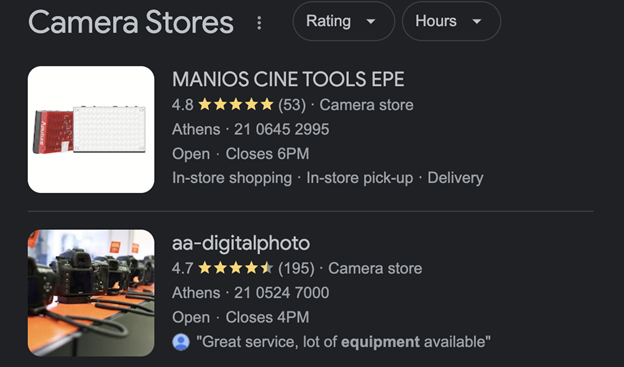624x367 pixels.
Task: Click the star rating icons for aa-digitalphoto
Action: coord(236,268)
